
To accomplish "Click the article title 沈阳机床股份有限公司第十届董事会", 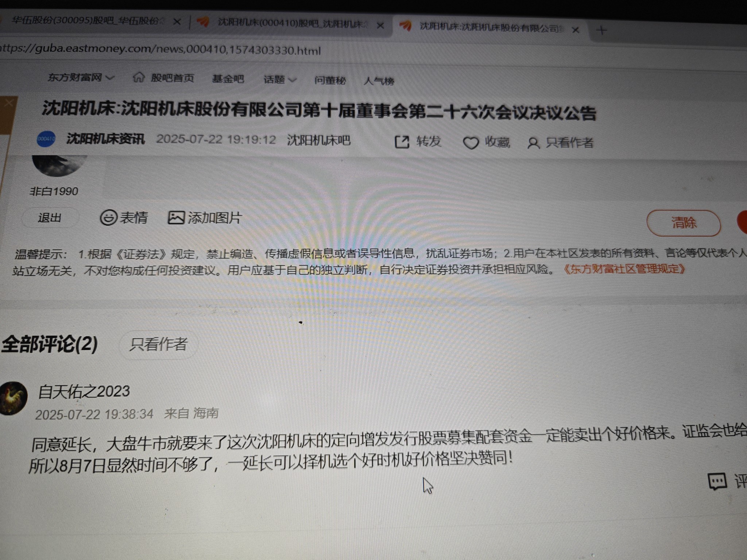I will (319, 110).
